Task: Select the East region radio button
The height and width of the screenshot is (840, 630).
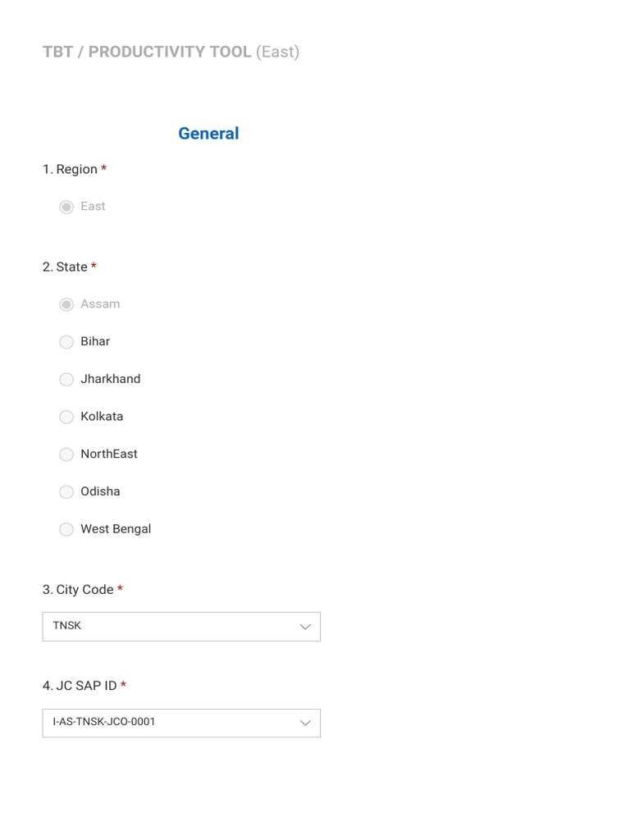Action: (66, 207)
